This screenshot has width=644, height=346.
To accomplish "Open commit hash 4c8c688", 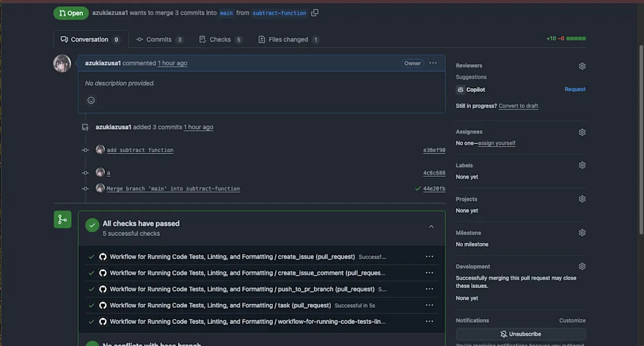I will pos(434,173).
